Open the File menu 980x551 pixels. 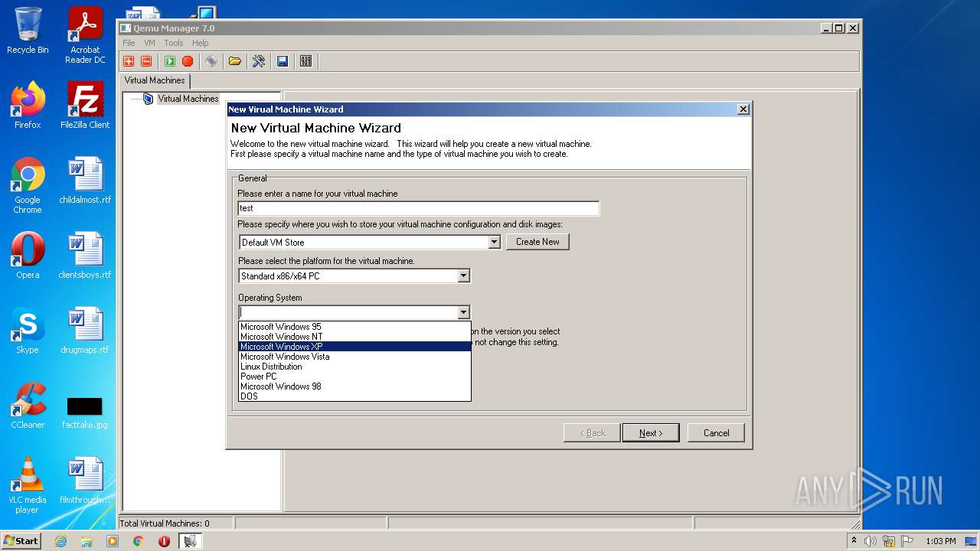[x=129, y=43]
